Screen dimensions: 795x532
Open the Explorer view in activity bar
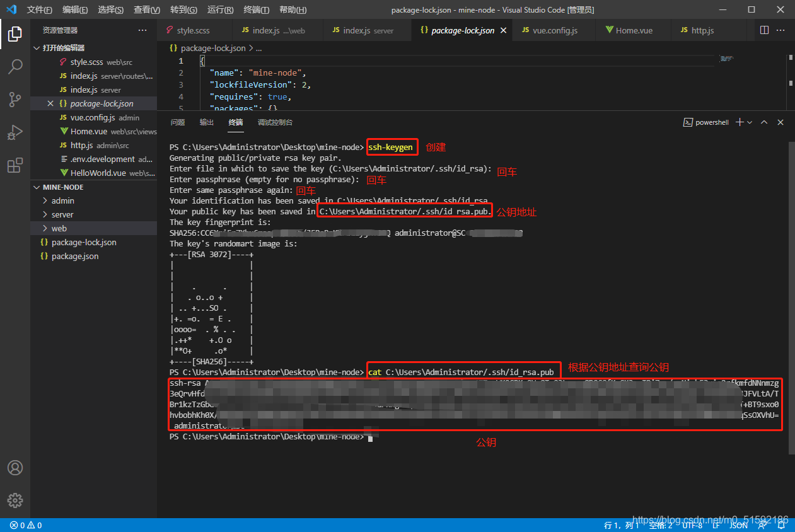pos(15,34)
